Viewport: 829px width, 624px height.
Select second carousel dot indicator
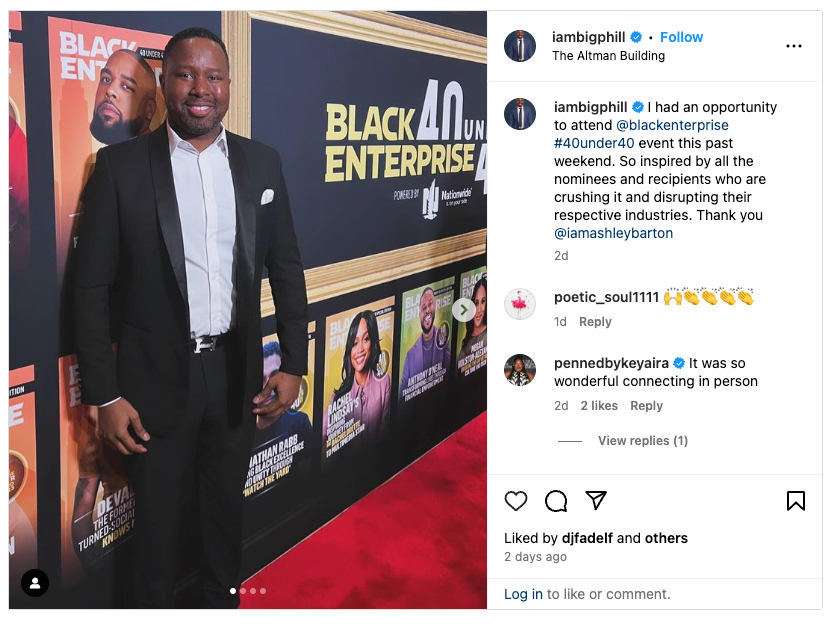243,591
